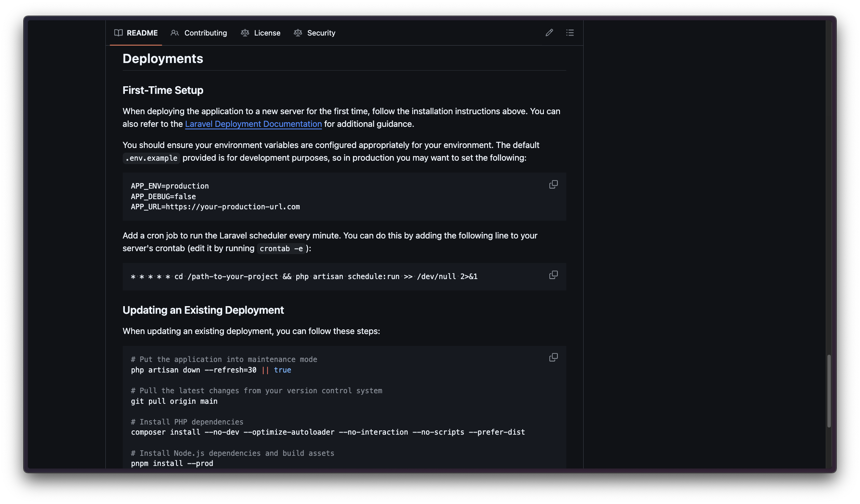Click the page vertical scrollbar thumb
Viewport: 860px width, 504px height.
click(x=829, y=391)
